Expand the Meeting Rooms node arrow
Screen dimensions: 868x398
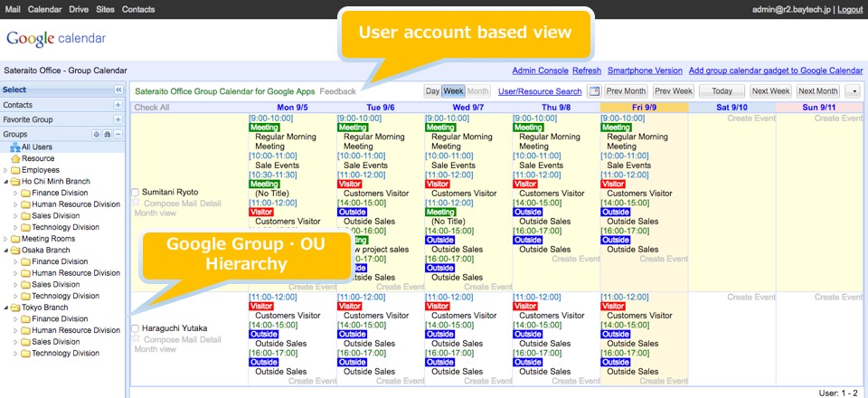5,239
